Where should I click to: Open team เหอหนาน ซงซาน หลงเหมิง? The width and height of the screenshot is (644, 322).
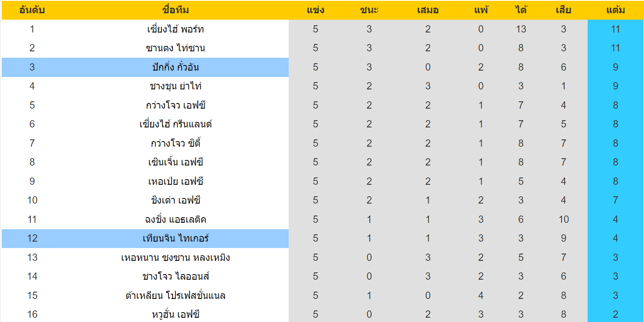pos(176,257)
